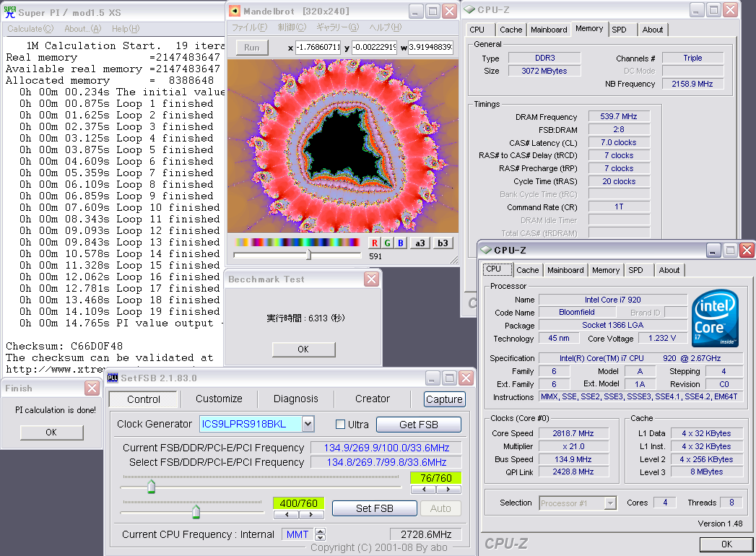The image size is (756, 556).
Task: Click the Mandelbrot fractal image
Action: tap(343, 146)
